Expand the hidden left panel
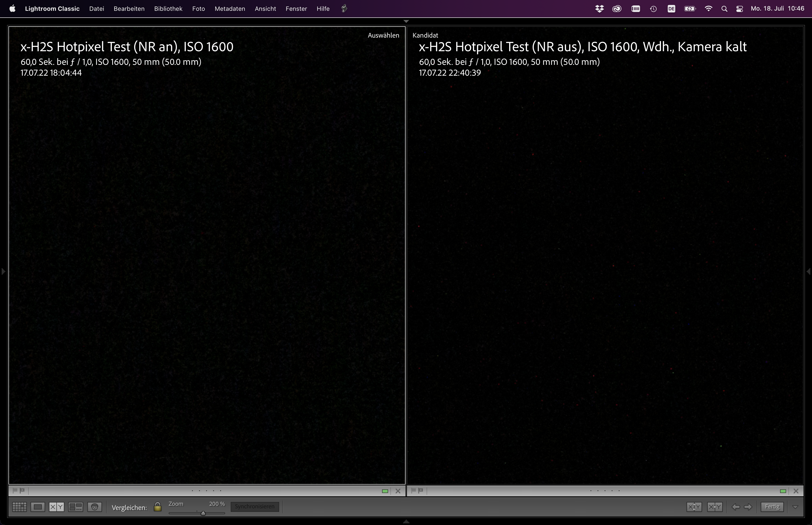The height and width of the screenshot is (525, 812). coord(3,271)
